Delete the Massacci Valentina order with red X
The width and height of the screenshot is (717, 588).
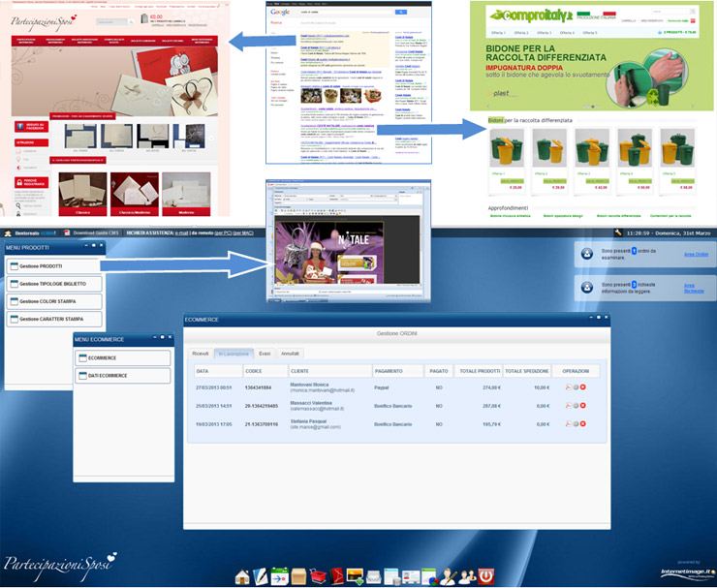click(x=583, y=406)
